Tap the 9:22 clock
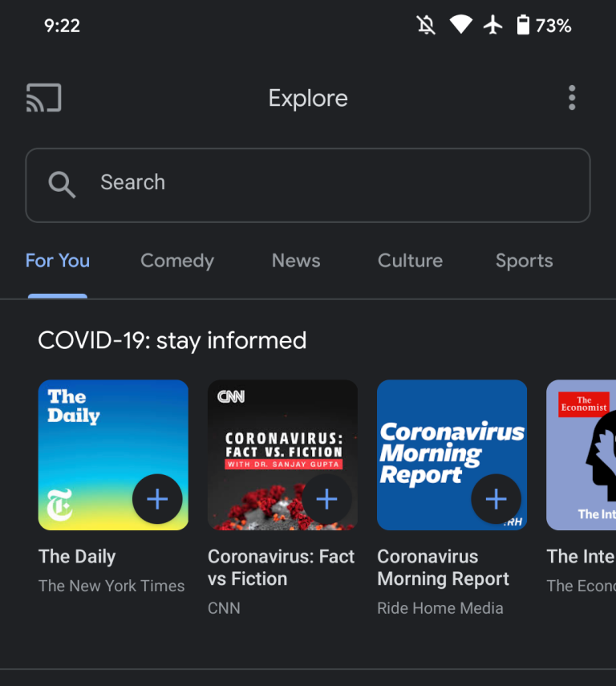The width and height of the screenshot is (616, 686). click(x=62, y=26)
